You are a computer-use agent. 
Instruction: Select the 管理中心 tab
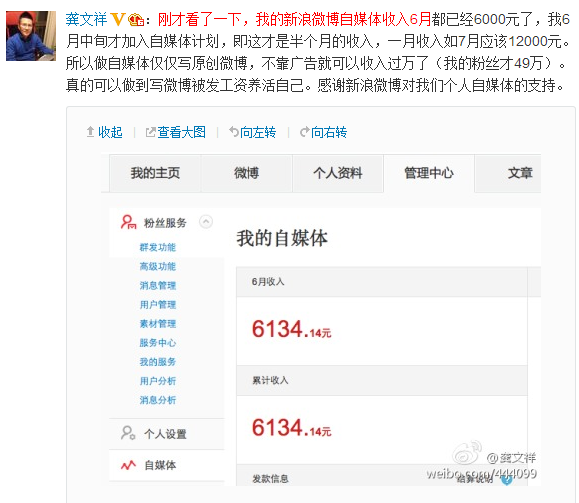click(x=429, y=173)
